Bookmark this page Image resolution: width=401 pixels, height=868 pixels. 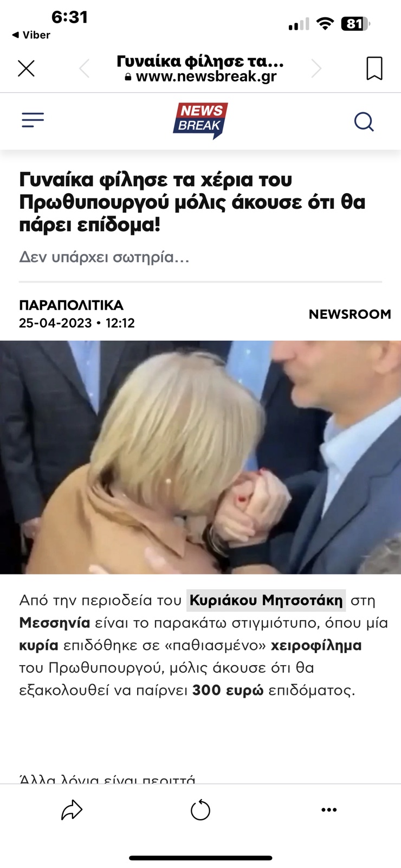(x=374, y=68)
